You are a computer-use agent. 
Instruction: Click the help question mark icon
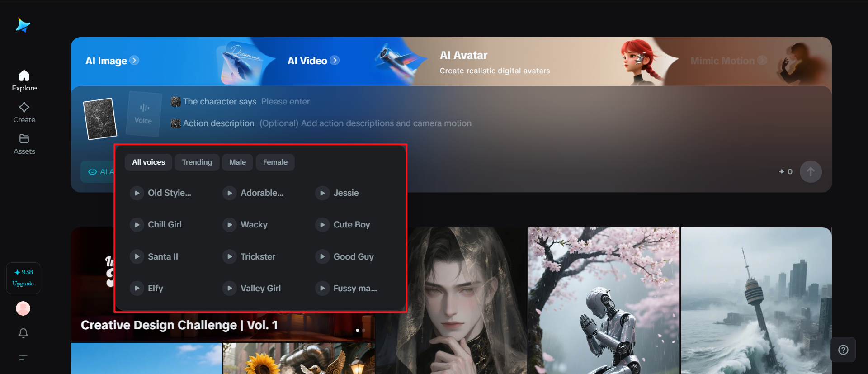coord(843,350)
